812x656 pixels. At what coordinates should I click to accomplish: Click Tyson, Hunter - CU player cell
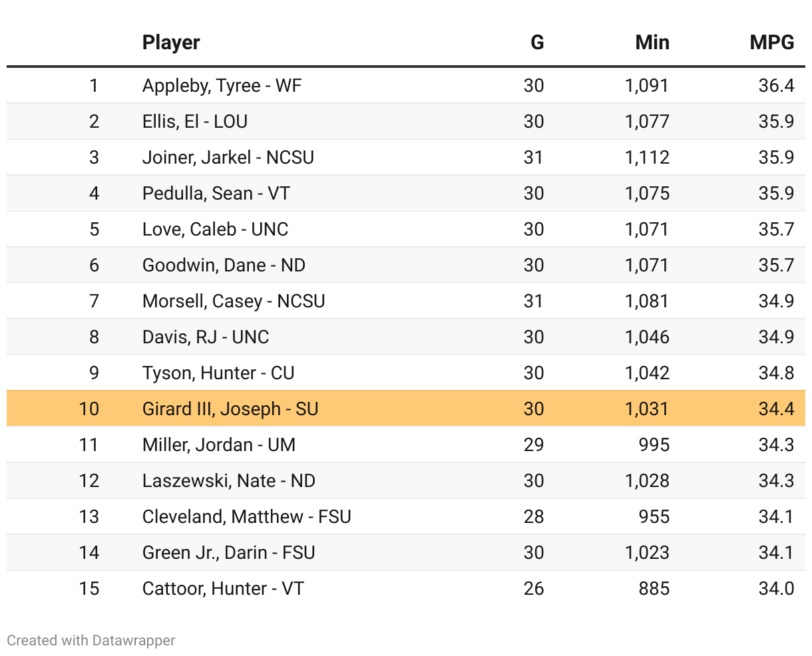tap(218, 373)
